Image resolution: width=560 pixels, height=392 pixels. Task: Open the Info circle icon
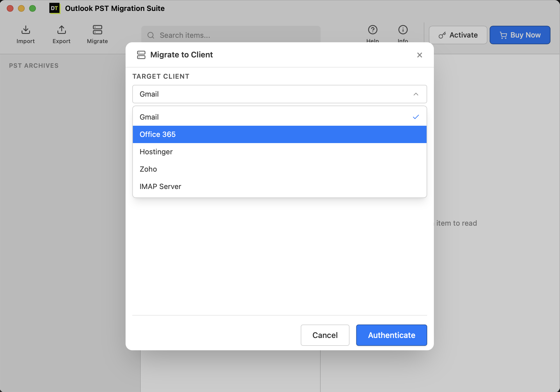point(403,30)
